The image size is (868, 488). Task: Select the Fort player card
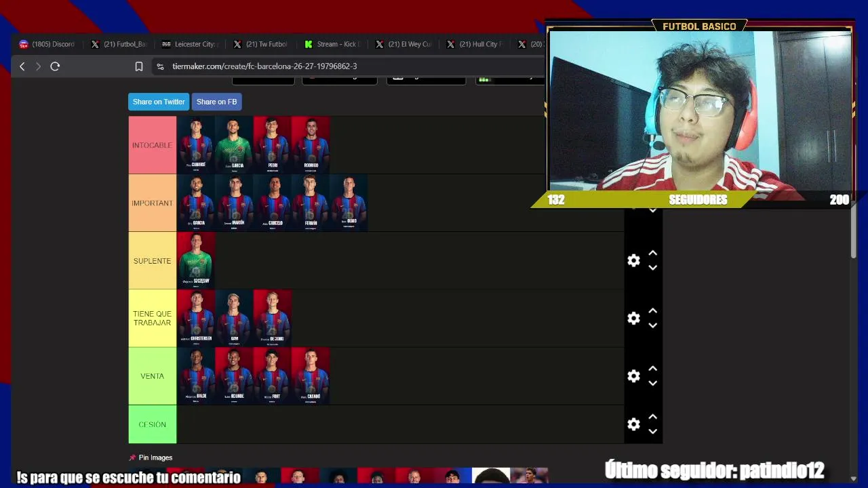point(272,376)
